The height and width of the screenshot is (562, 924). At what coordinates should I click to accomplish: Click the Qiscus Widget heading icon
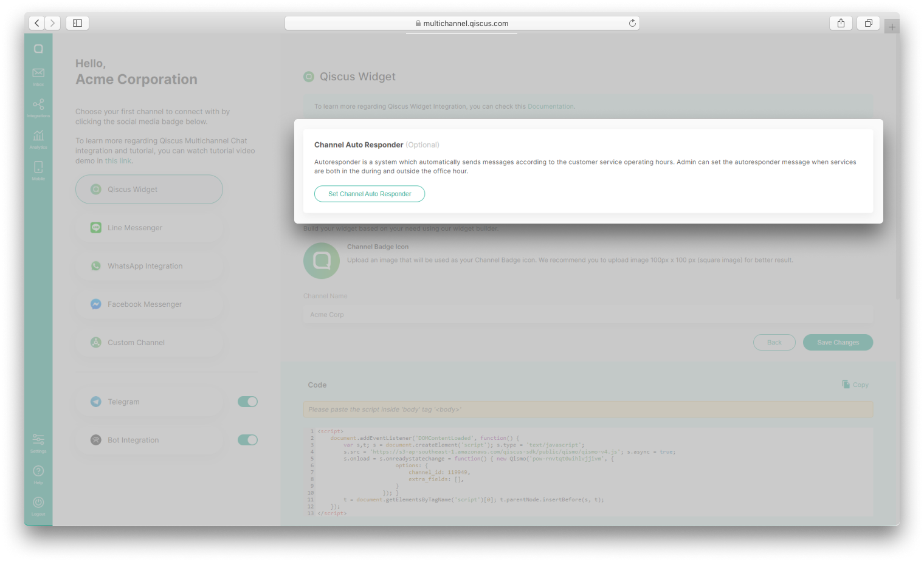tap(309, 77)
